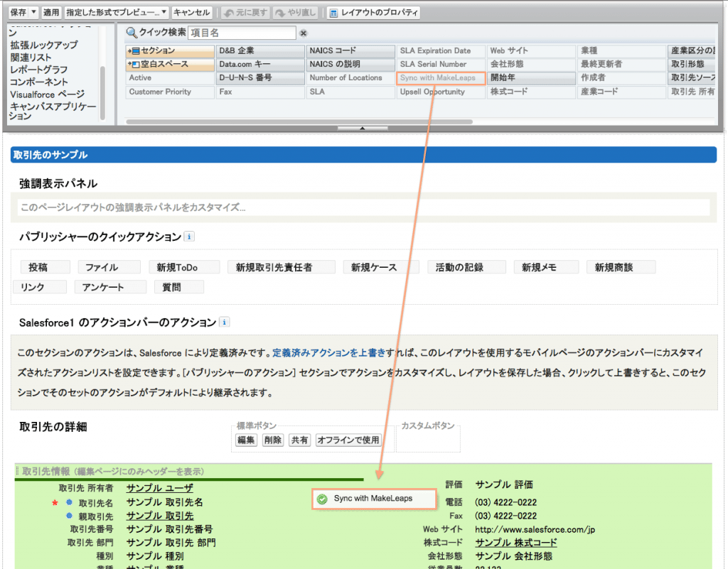
Task: Select the SLA Serial Number palette field
Action: [441, 64]
